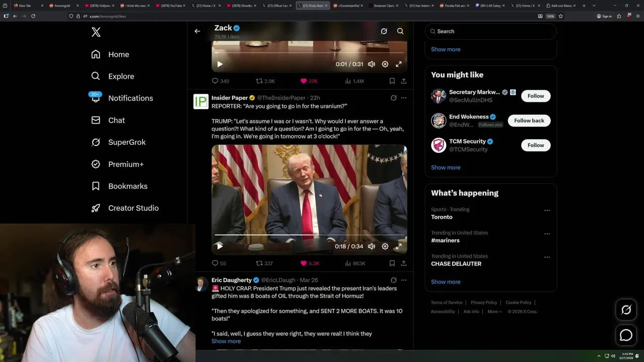This screenshot has height=362, width=644.
Task: Open Eric Daugherty profile name
Action: coord(231,280)
